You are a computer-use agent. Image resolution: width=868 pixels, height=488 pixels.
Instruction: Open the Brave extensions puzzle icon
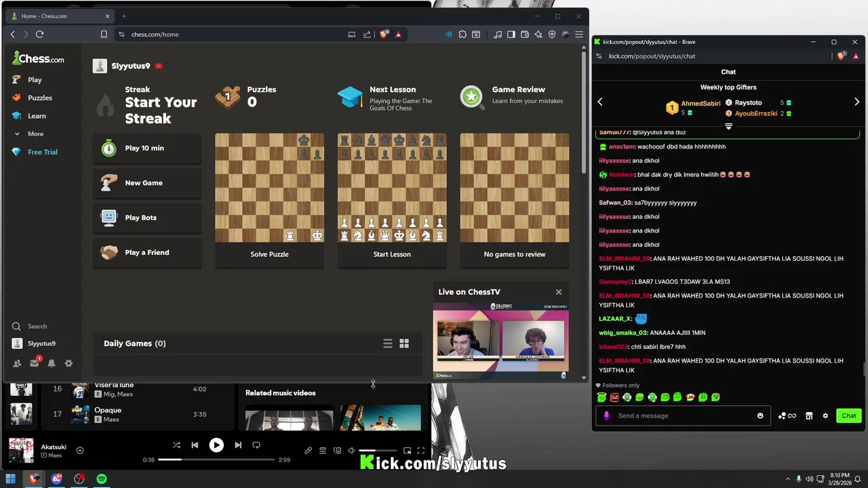tap(462, 34)
